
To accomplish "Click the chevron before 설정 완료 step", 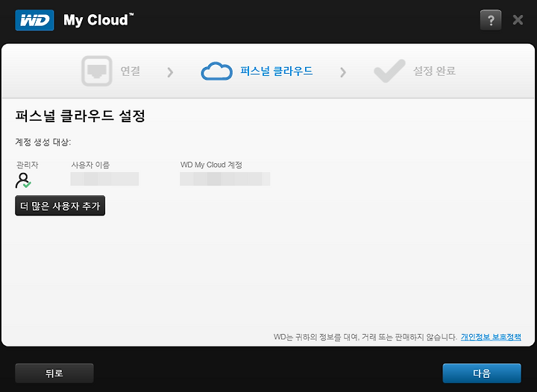I will click(343, 72).
